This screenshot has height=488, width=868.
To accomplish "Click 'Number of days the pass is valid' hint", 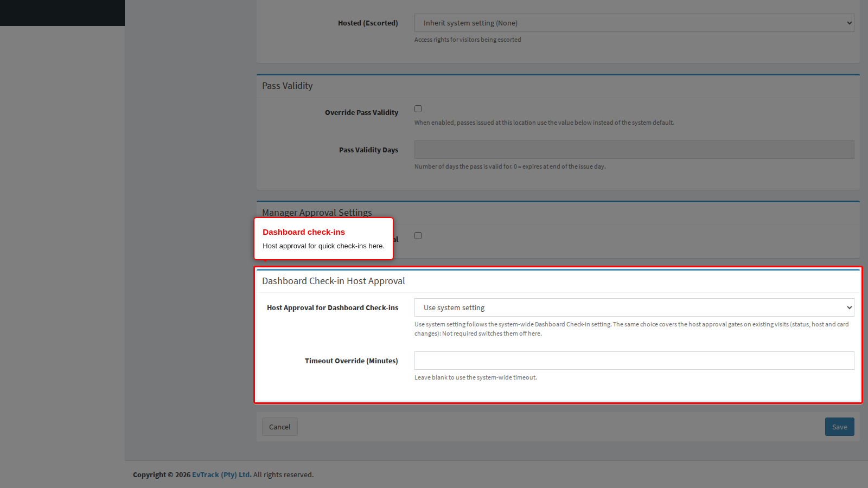I will point(510,166).
